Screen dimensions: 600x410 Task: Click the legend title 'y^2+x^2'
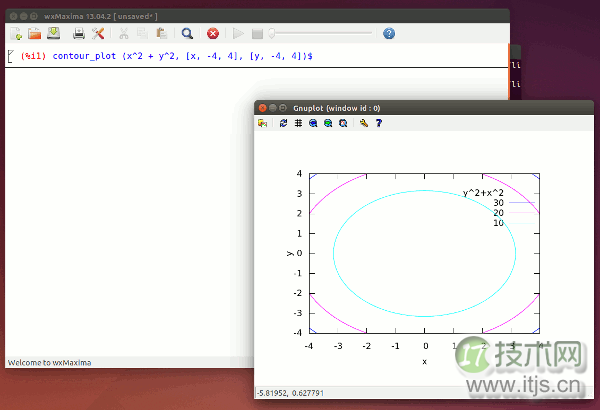[483, 193]
